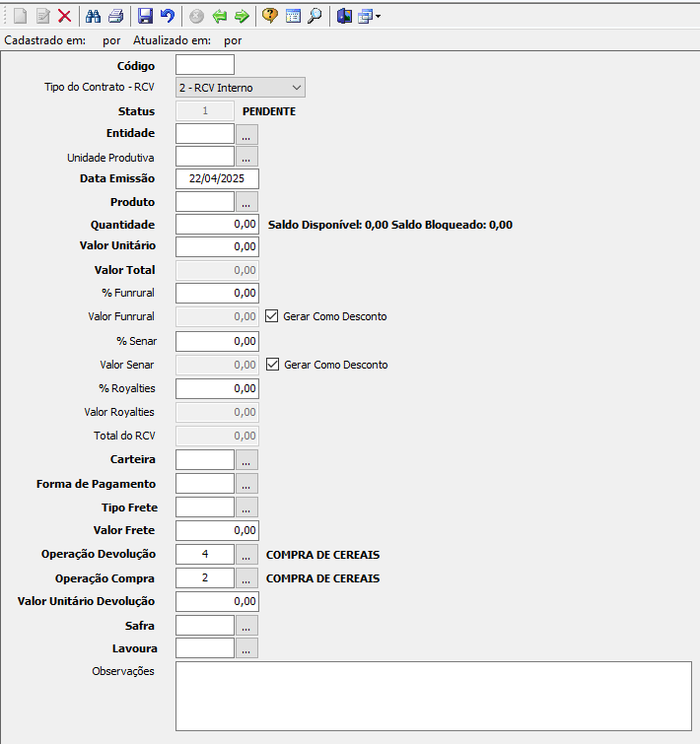Go to next record with green right arrow
700x744 pixels.
[242, 16]
